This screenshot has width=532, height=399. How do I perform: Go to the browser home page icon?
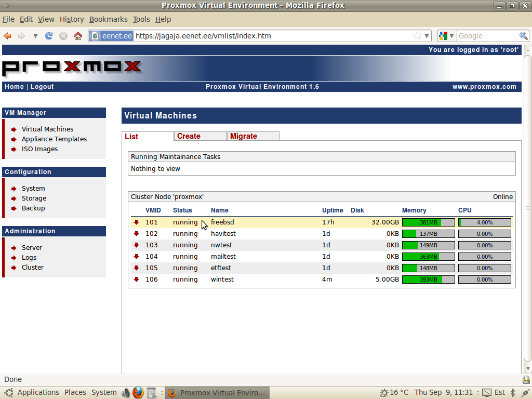78,36
